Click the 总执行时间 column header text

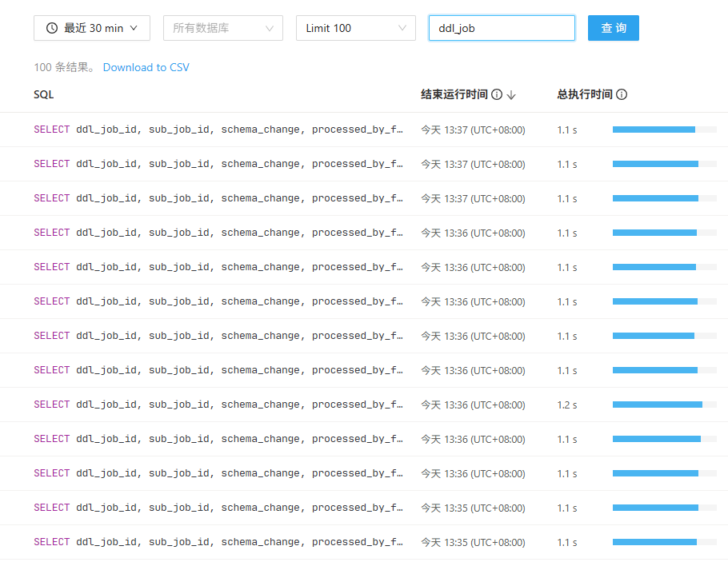[584, 94]
